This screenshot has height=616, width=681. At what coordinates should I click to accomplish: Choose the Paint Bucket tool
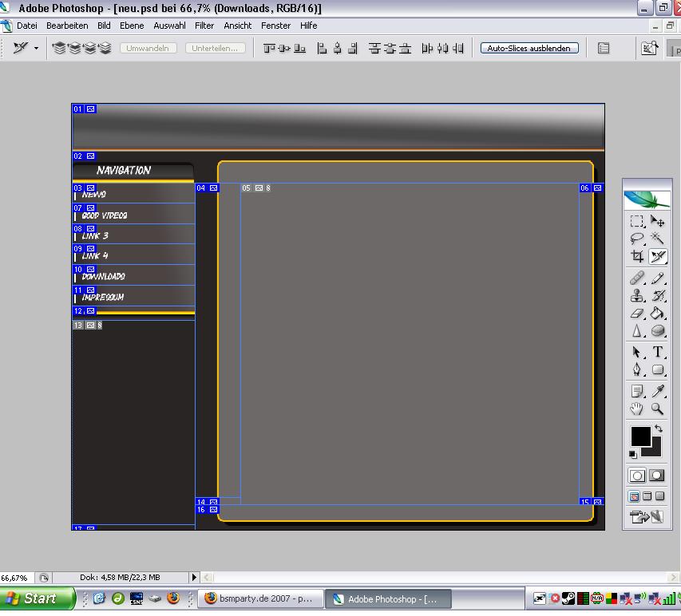(658, 314)
